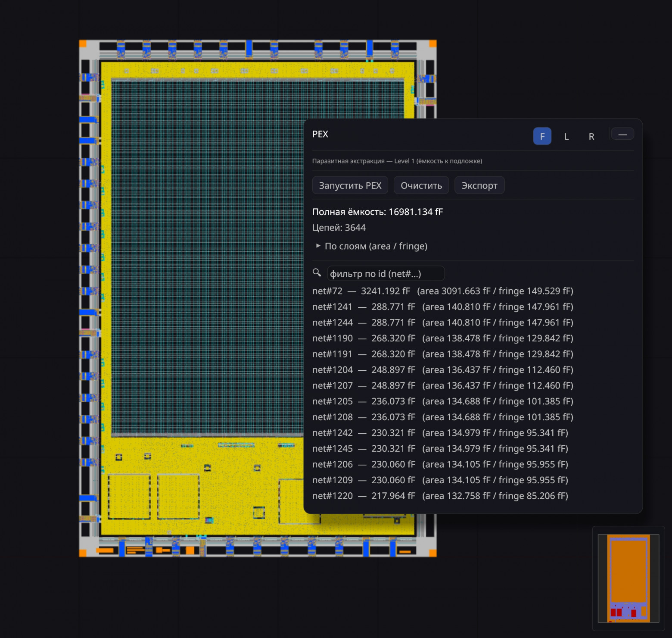Select net#72 entry in list
672x638 pixels.
pos(443,291)
